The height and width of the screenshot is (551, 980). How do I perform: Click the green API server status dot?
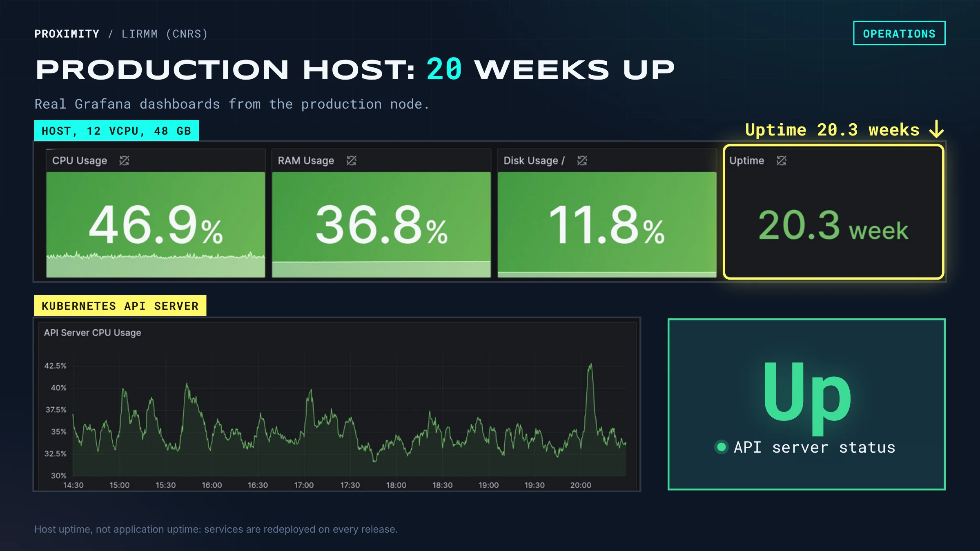[721, 447]
